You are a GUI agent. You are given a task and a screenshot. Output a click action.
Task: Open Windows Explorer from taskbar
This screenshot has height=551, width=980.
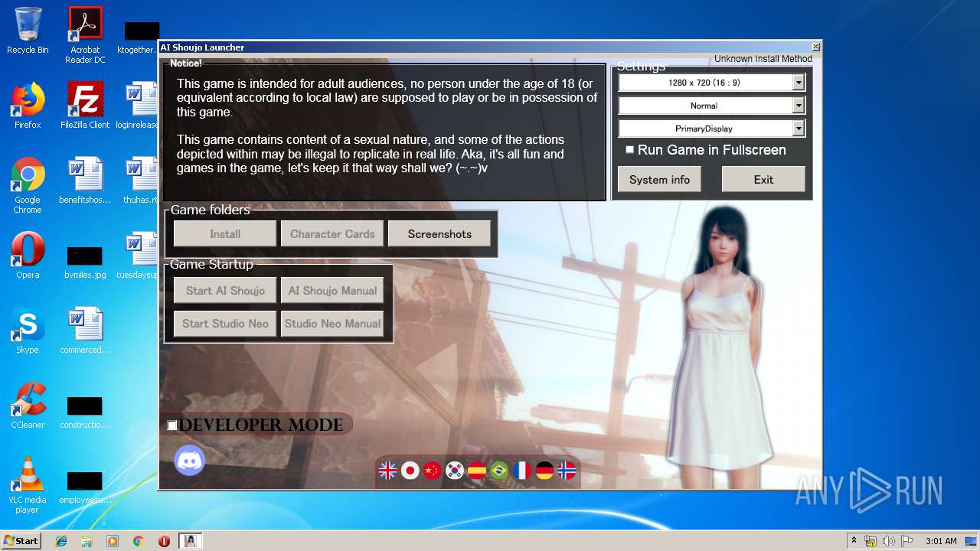coord(87,541)
